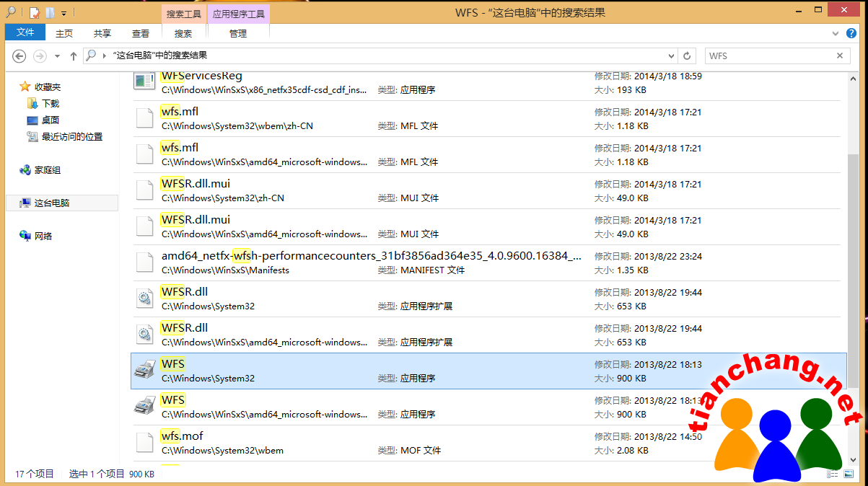868x486 pixels.
Task: Clear the WFS search text
Action: [x=840, y=56]
